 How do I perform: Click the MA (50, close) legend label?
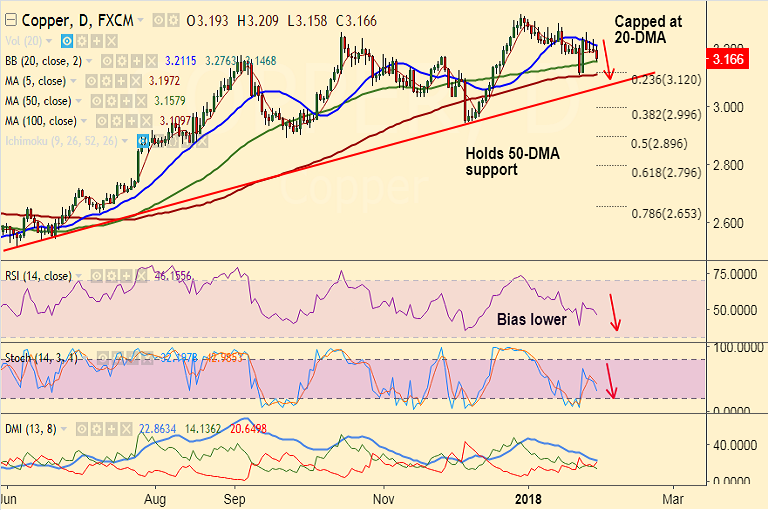tap(38, 101)
